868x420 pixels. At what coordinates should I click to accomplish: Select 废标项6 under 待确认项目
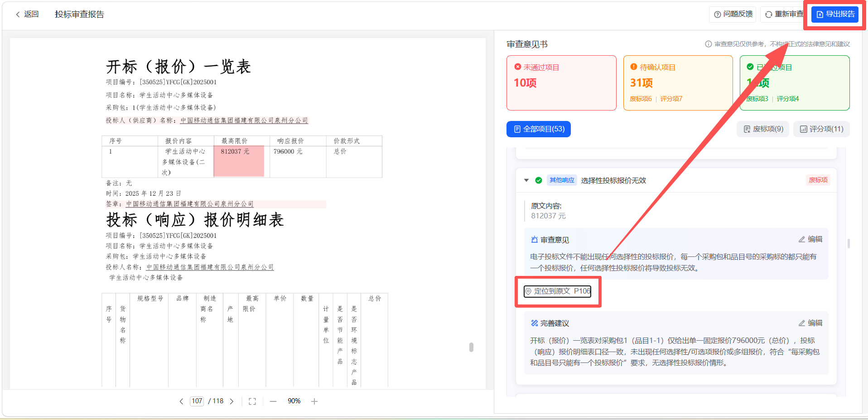click(x=641, y=99)
